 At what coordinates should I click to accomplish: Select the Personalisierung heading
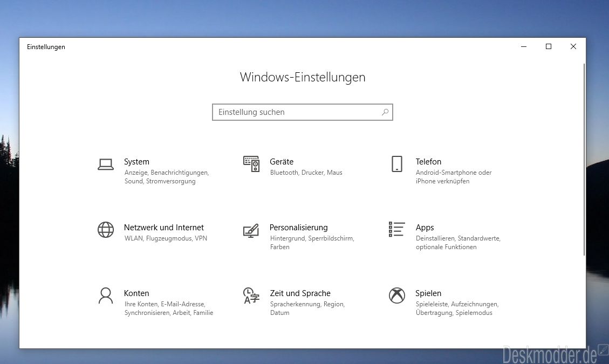[299, 227]
